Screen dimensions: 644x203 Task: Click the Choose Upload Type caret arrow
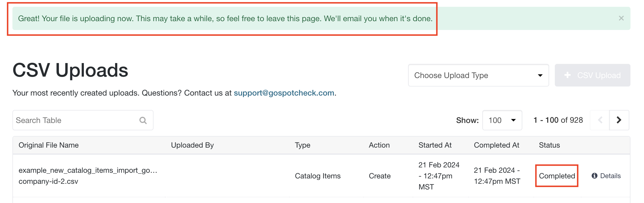click(540, 75)
